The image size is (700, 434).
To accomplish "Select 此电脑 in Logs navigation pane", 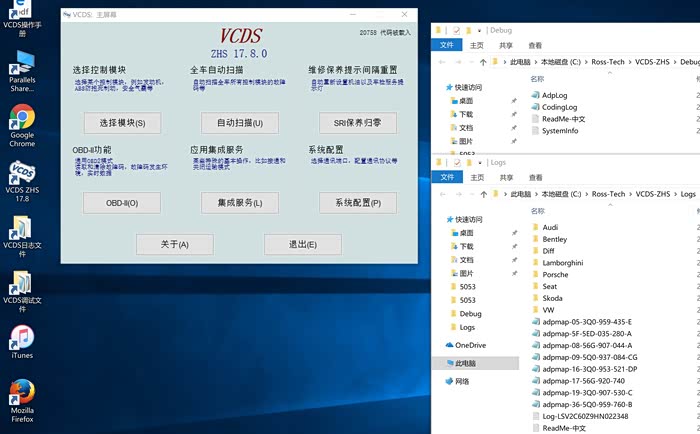I will tap(466, 363).
